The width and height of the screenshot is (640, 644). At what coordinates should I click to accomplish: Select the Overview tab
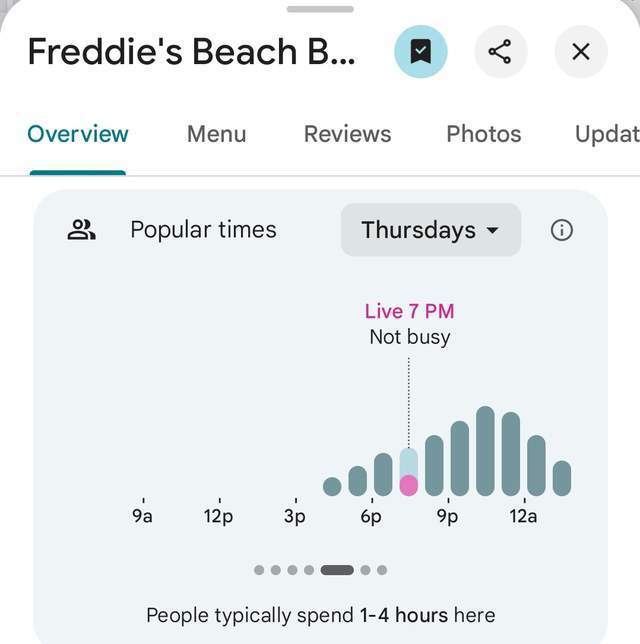coord(78,134)
